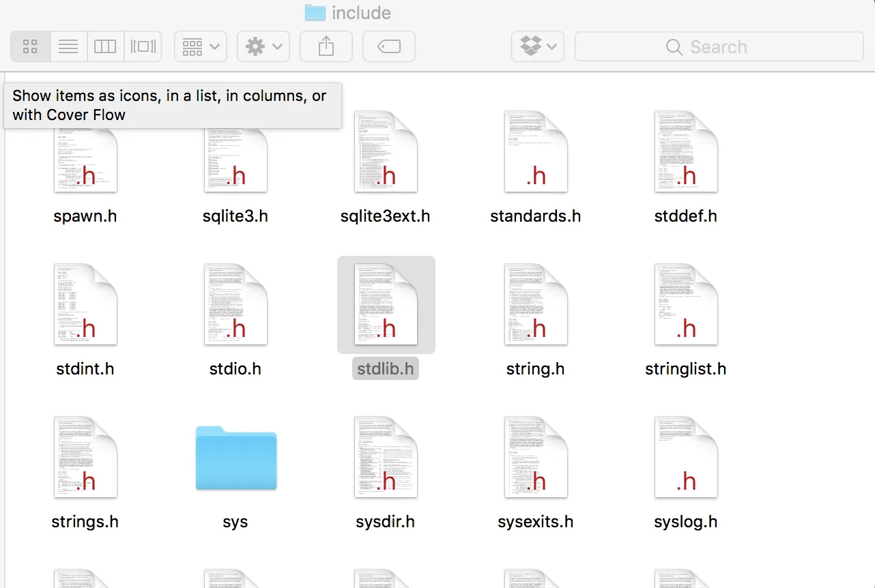875x588 pixels.
Task: Select the sqlite3ext.h file icon
Action: click(x=386, y=151)
